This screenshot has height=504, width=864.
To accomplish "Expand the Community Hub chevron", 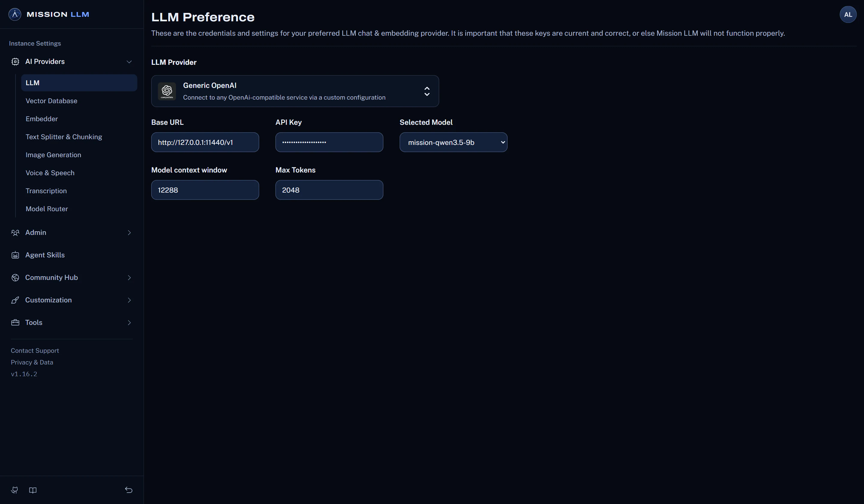I will (x=129, y=278).
